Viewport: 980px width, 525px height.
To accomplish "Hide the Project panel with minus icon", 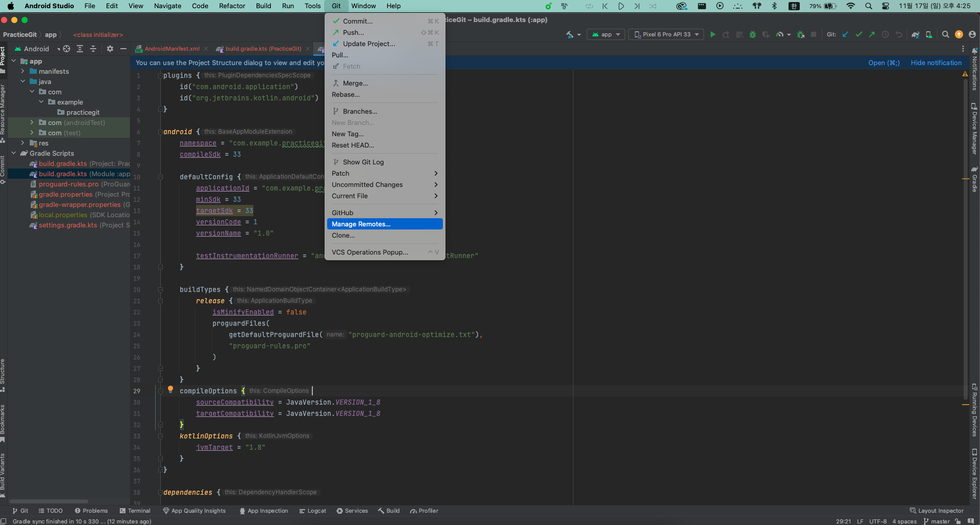I will (x=123, y=49).
